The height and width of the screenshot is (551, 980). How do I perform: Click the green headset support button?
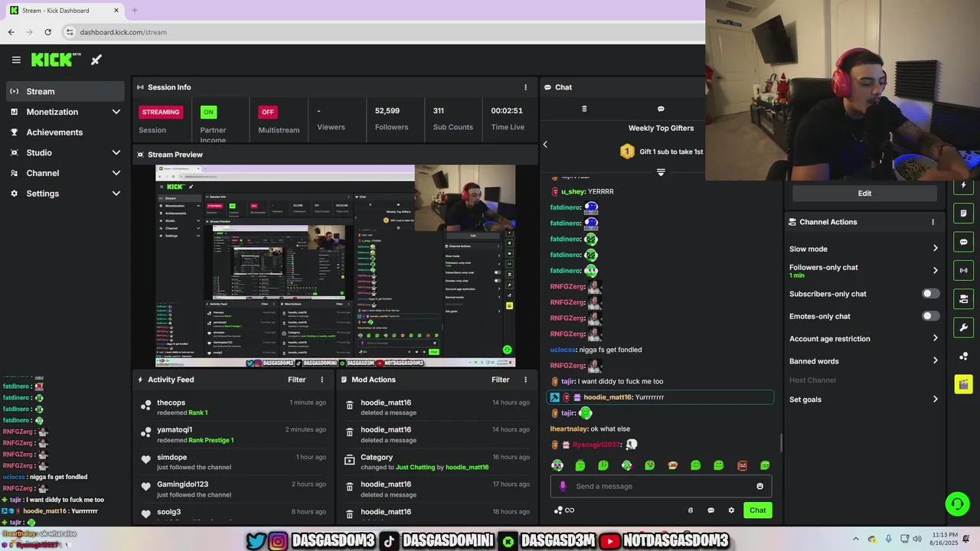pyautogui.click(x=957, y=504)
